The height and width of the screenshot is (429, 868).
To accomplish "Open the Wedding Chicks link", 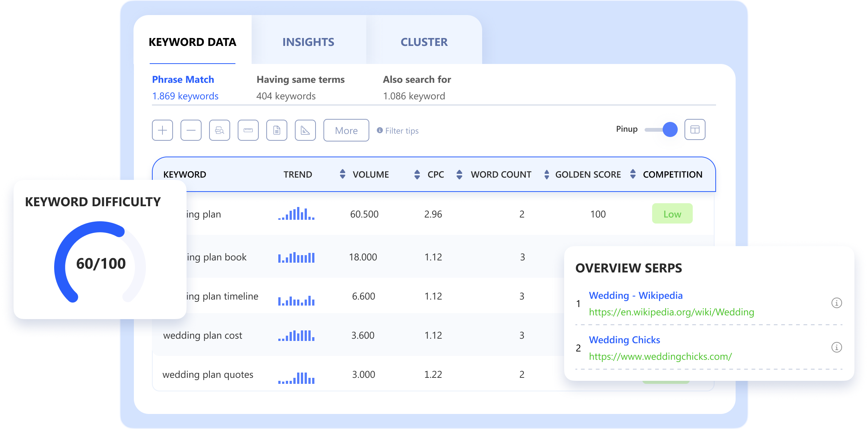I will pyautogui.click(x=624, y=340).
